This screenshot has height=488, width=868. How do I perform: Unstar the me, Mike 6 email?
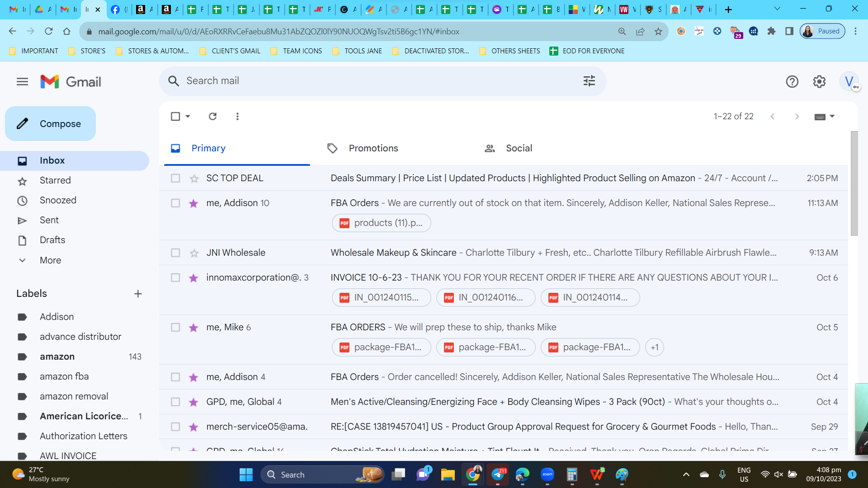coord(194,328)
